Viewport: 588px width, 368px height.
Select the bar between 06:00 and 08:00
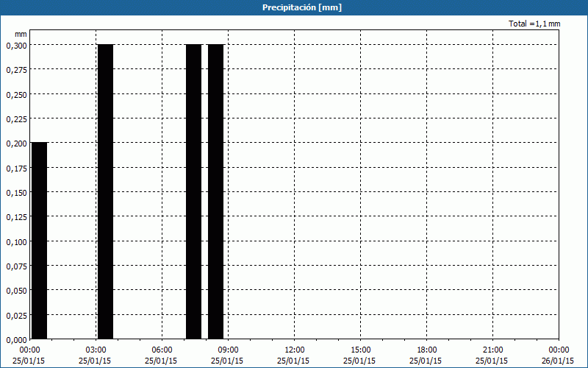(x=194, y=191)
